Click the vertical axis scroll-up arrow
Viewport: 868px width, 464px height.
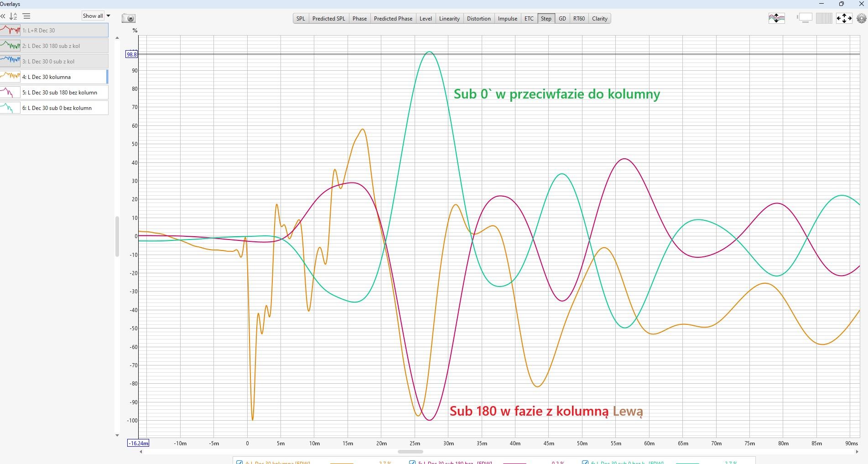pos(117,38)
